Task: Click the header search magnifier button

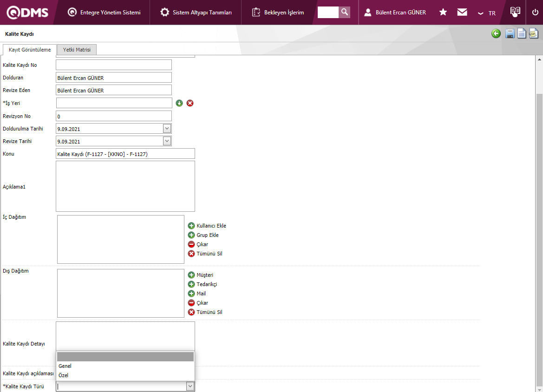Action: pos(344,12)
